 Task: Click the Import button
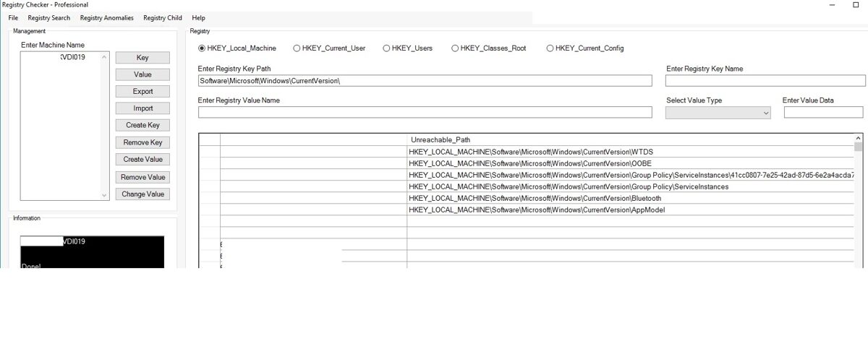tap(142, 108)
